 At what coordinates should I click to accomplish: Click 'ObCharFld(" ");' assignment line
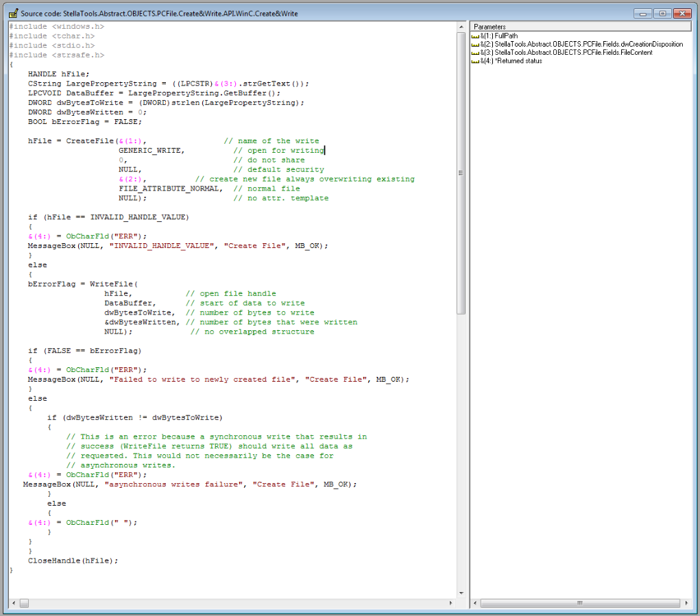click(x=82, y=522)
